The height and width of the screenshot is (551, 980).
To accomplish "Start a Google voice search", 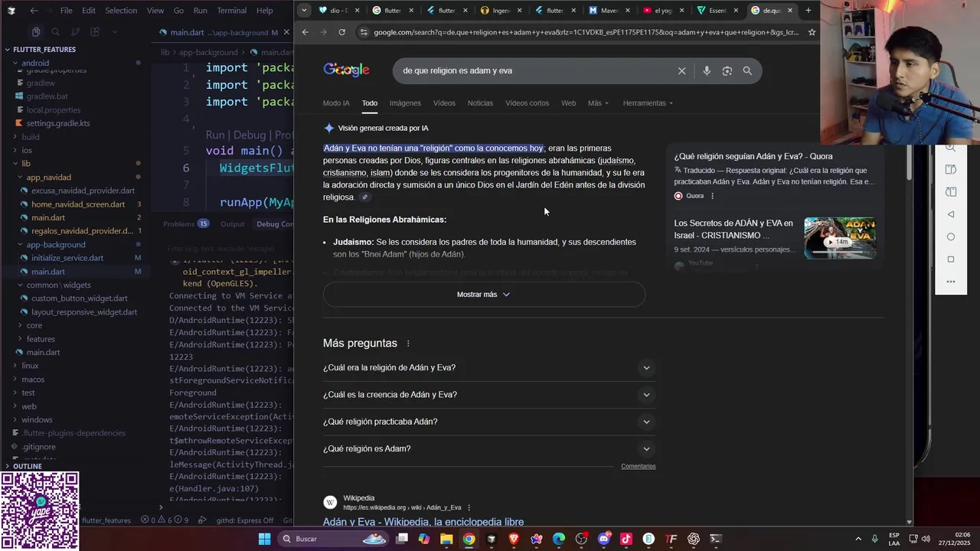I will [707, 70].
